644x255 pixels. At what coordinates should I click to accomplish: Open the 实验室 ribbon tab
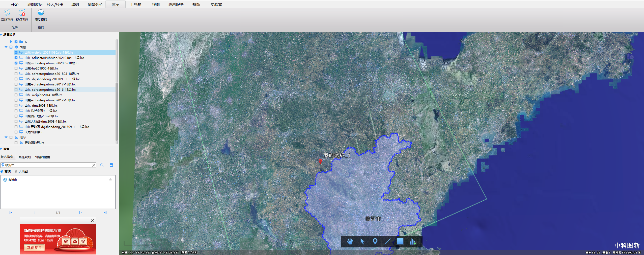click(x=216, y=5)
